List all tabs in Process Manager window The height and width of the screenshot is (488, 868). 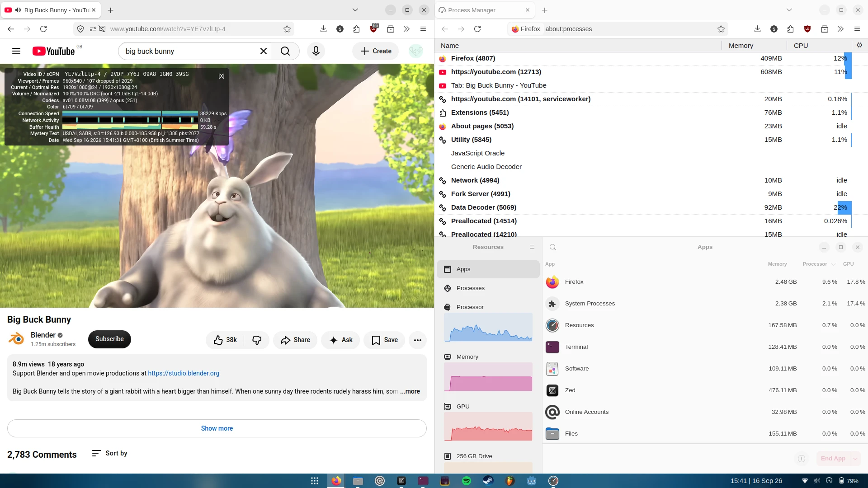pos(789,10)
